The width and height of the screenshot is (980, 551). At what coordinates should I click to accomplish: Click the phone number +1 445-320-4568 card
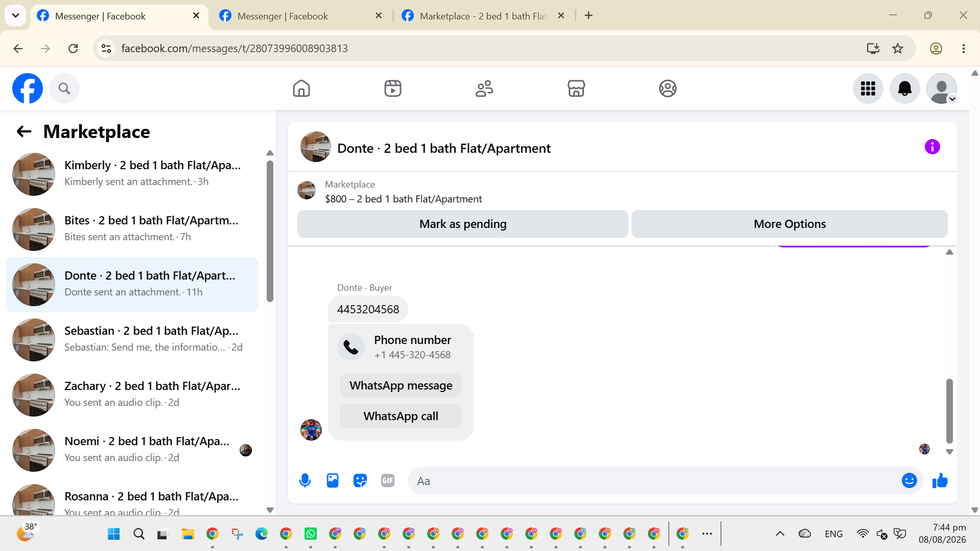[401, 347]
